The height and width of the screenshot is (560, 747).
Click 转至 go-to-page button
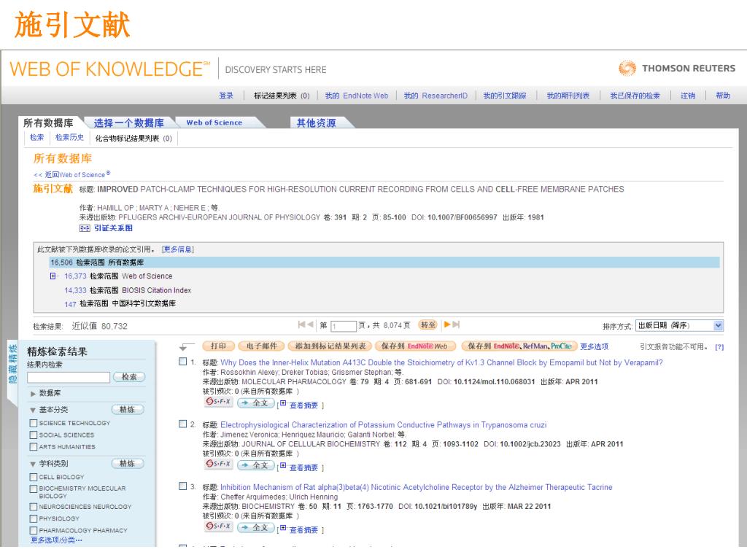click(x=427, y=325)
